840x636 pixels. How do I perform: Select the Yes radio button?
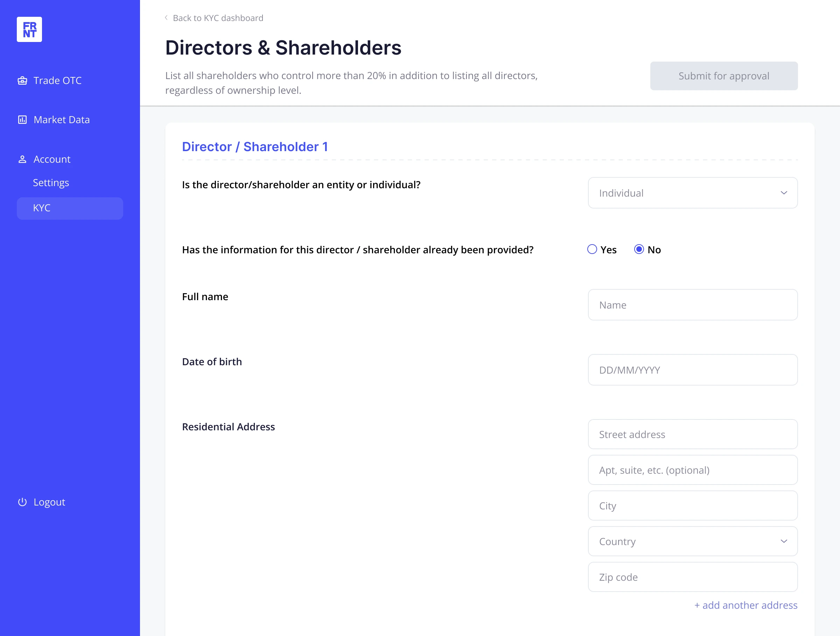pos(592,249)
